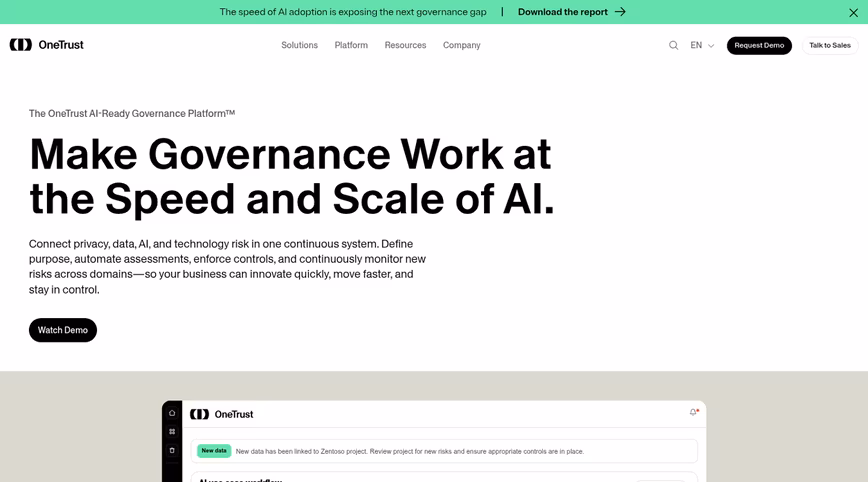Open the Platform menu

tap(351, 45)
